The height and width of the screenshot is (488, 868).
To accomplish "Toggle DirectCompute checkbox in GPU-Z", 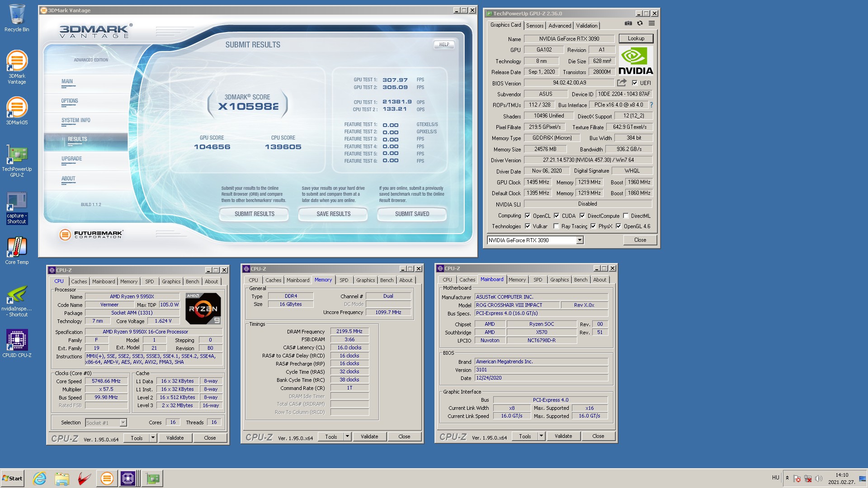I will [582, 216].
